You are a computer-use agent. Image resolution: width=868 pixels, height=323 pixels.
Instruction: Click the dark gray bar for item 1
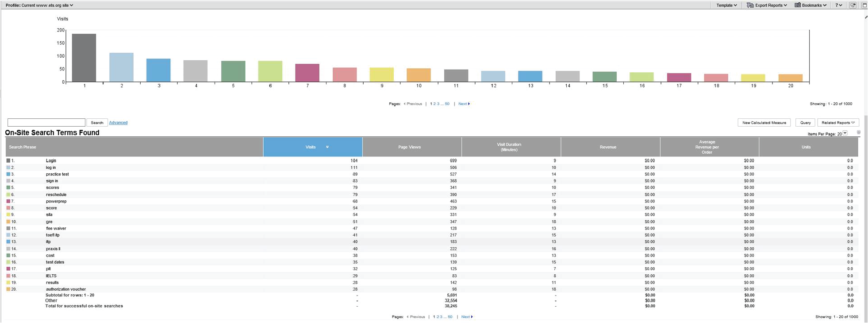pos(84,58)
